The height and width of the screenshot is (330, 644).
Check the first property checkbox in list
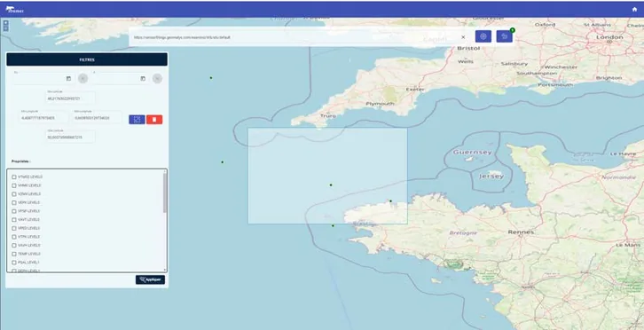click(x=14, y=177)
